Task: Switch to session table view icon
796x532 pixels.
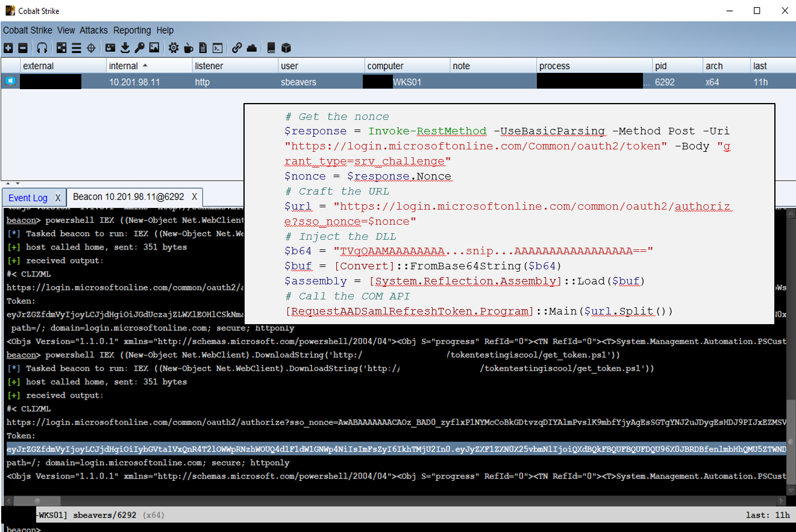Action: coord(77,48)
